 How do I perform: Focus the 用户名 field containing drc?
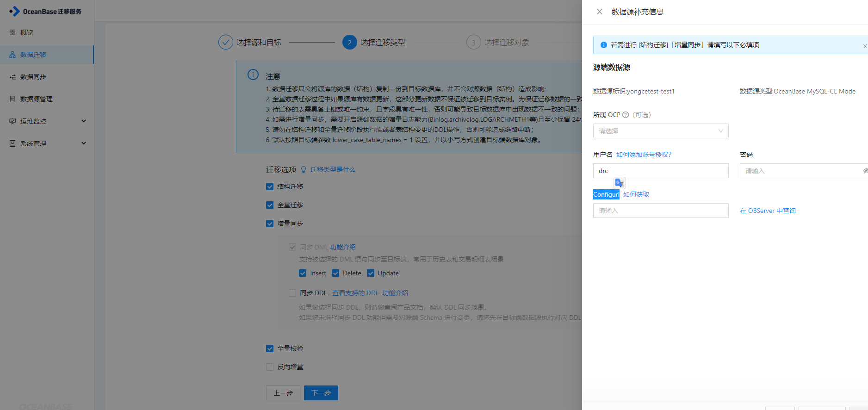coord(661,171)
